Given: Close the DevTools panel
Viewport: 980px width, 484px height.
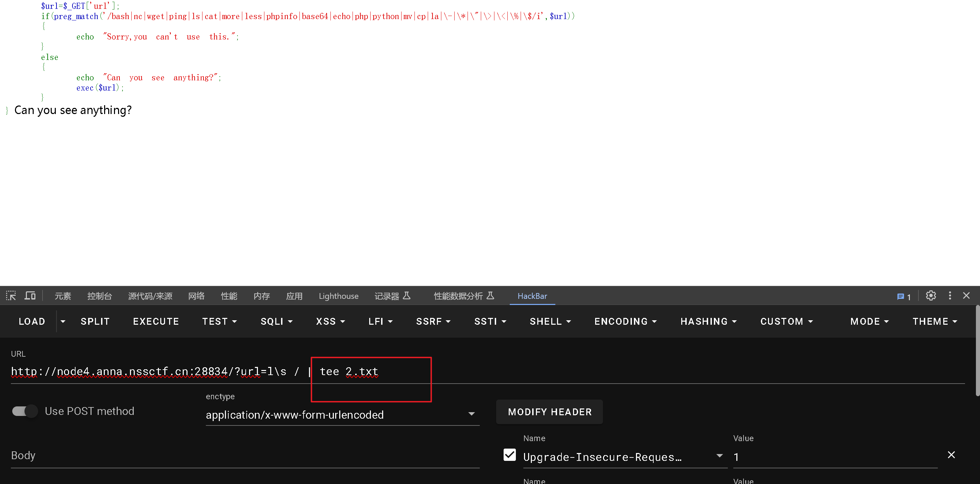Looking at the screenshot, I should (x=966, y=296).
